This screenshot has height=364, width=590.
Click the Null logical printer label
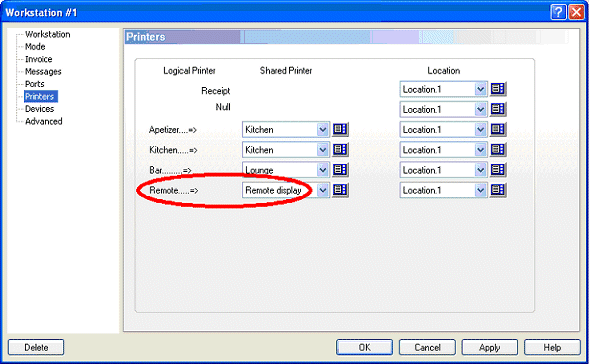click(223, 107)
